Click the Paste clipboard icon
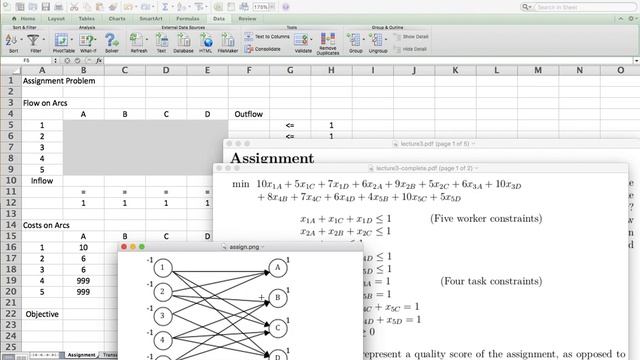640x360 pixels. click(99, 7)
